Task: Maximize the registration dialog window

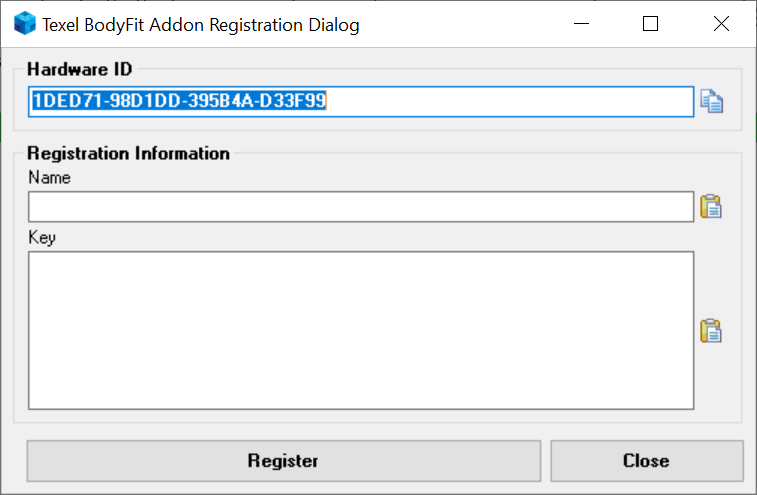Action: tap(650, 25)
